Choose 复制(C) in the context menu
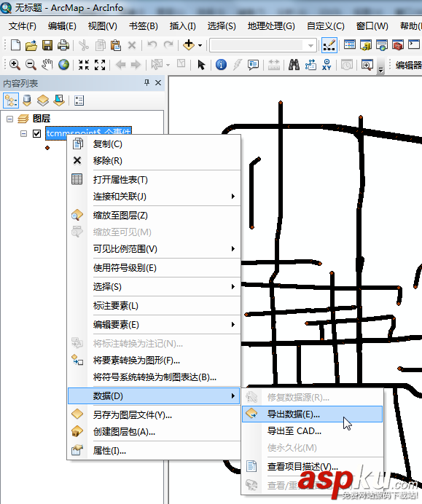This screenshot has height=504, width=422. (x=155, y=144)
